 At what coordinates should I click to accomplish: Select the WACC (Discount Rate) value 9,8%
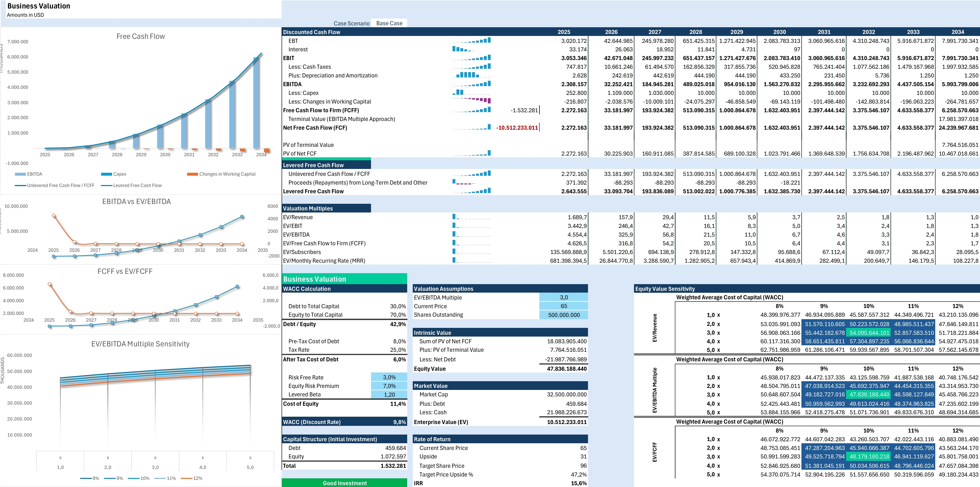tap(399, 422)
